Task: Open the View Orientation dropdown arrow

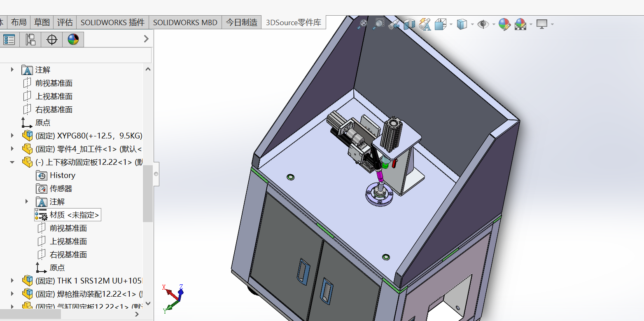Action: (451, 24)
